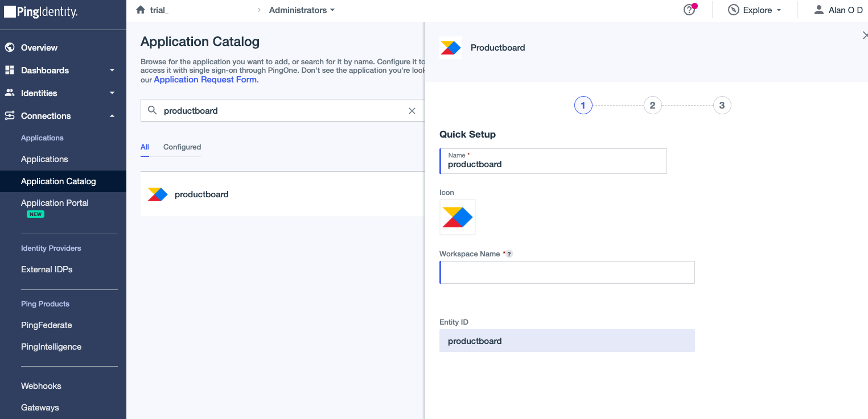Open PingFederate in sidebar
The width and height of the screenshot is (868, 419).
point(46,325)
